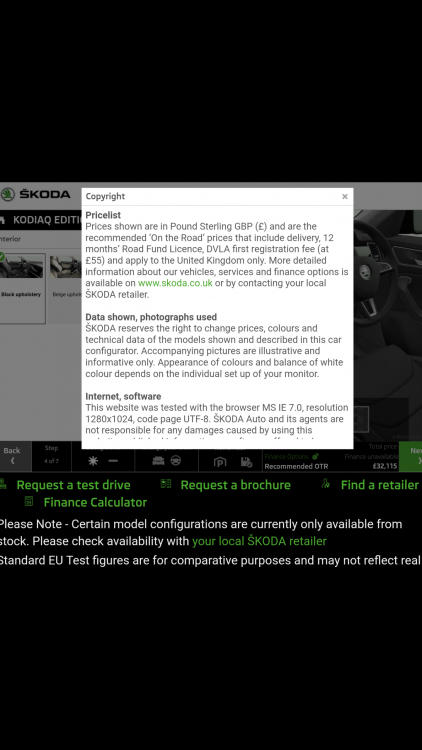422x750 pixels.
Task: Switch to exterior car view icon
Action: point(158,461)
